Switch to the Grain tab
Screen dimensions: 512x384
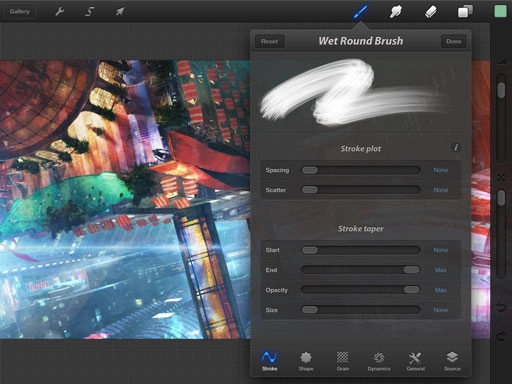coord(342,361)
